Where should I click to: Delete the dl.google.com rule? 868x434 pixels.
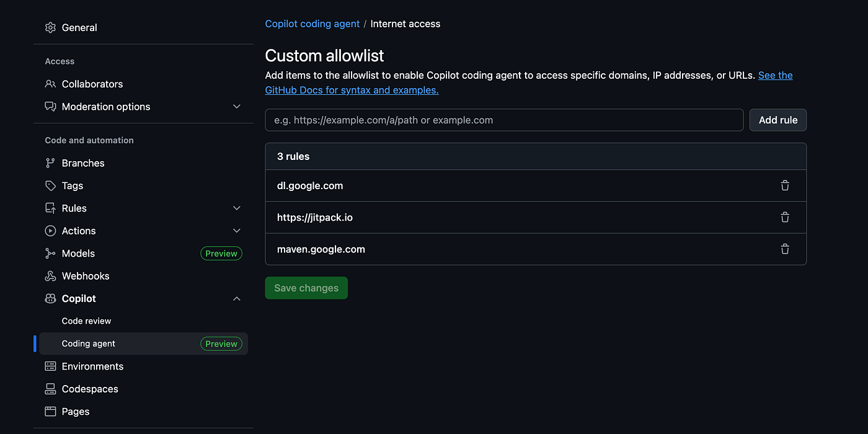[785, 185]
